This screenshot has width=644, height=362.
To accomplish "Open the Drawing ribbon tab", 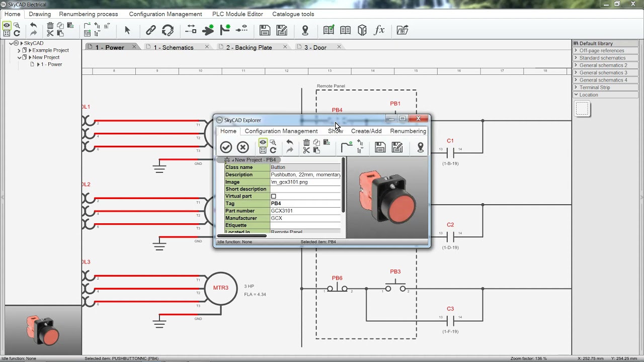I will 40,14.
